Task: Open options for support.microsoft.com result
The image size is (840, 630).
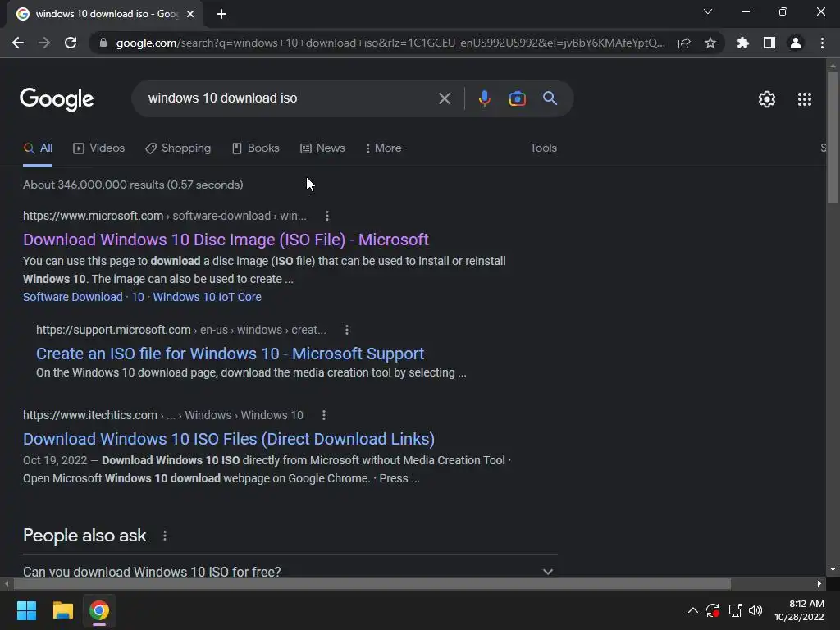Action: (347, 330)
